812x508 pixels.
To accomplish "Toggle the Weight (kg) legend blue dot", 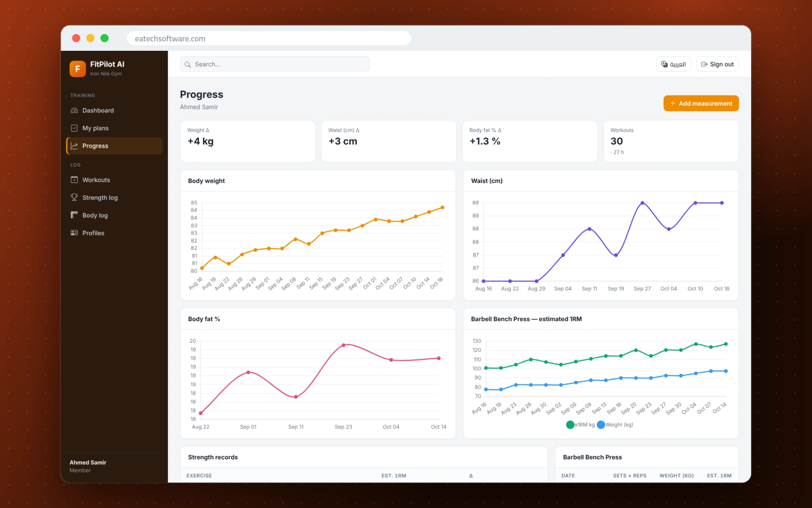I will pyautogui.click(x=601, y=425).
